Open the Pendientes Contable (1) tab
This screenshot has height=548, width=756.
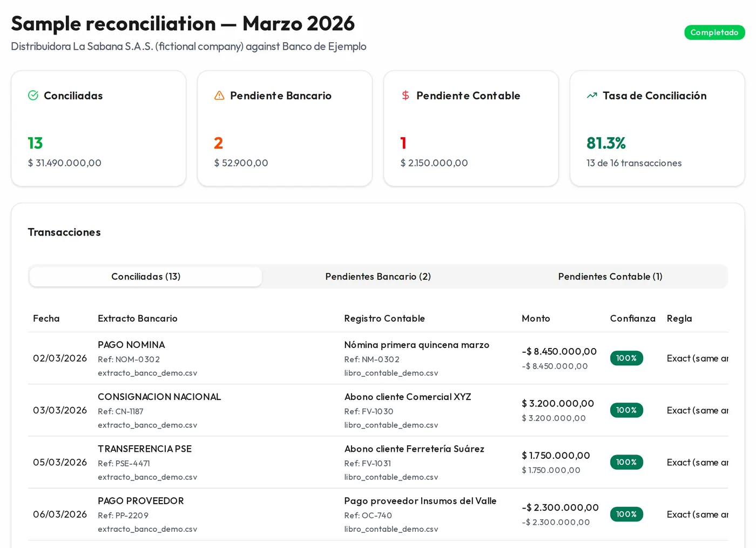tap(610, 277)
